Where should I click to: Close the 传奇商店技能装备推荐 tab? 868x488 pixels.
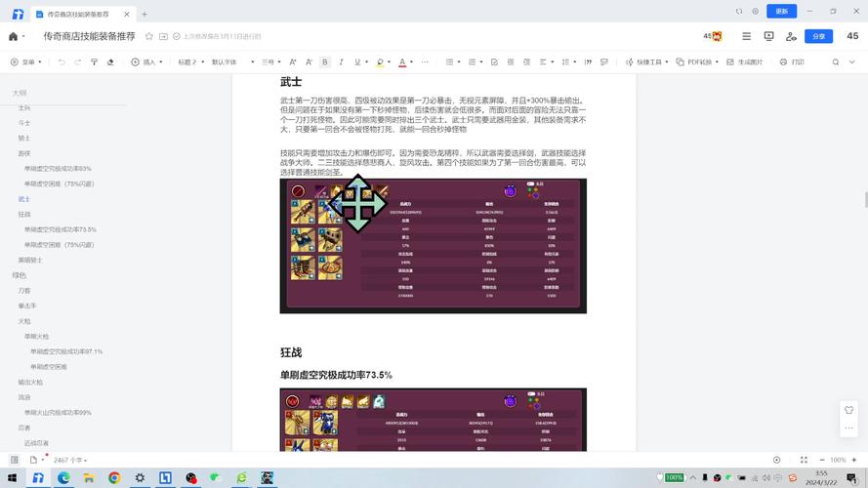[127, 15]
